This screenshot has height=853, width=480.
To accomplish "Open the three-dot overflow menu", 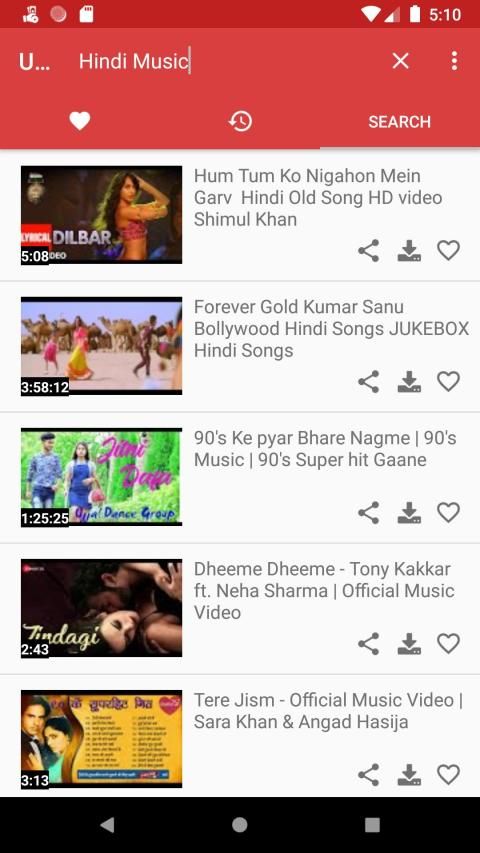I will tap(454, 61).
